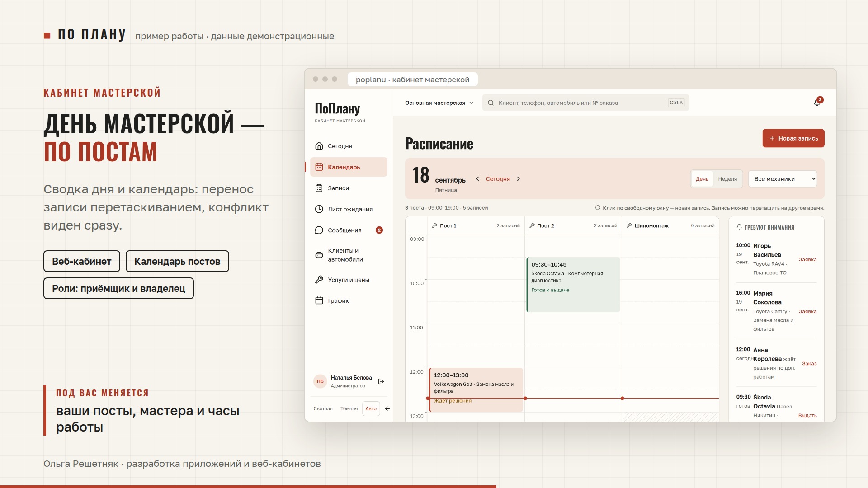The image size is (868, 488).
Task: Click the Шиномонтаж column header
Action: (670, 225)
